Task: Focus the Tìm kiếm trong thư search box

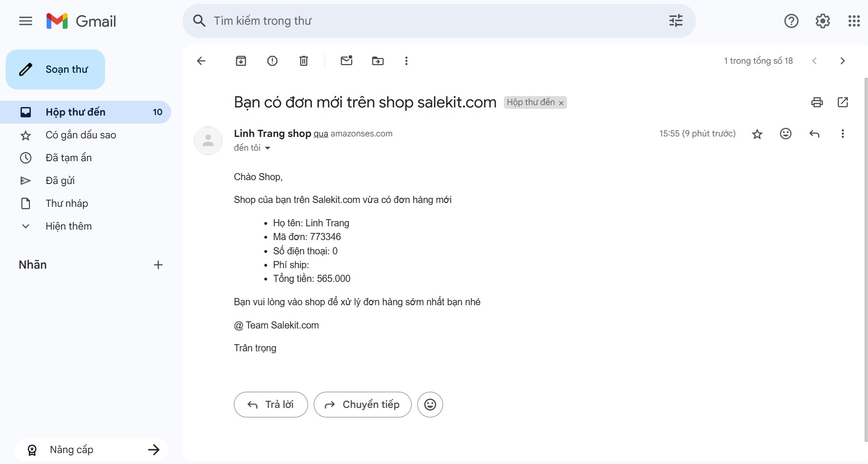Action: 437,21
